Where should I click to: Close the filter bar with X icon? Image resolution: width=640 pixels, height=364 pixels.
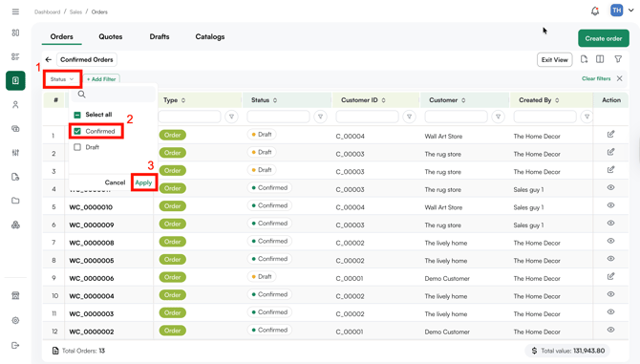620,78
